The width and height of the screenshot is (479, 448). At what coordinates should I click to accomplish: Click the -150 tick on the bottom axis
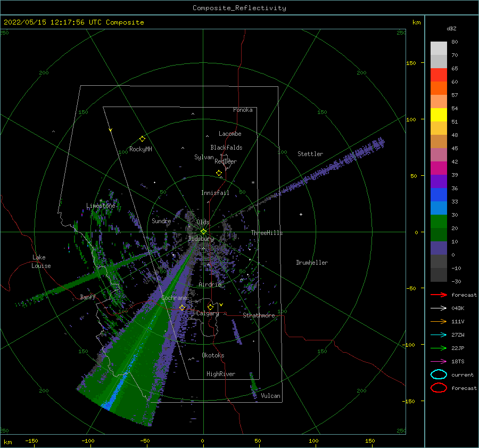(31, 441)
